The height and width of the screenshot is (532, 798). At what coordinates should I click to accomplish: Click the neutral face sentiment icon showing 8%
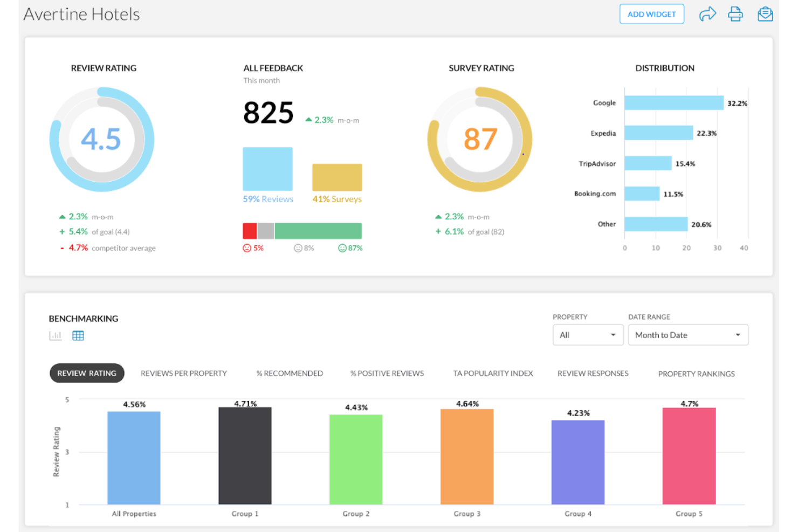298,248
